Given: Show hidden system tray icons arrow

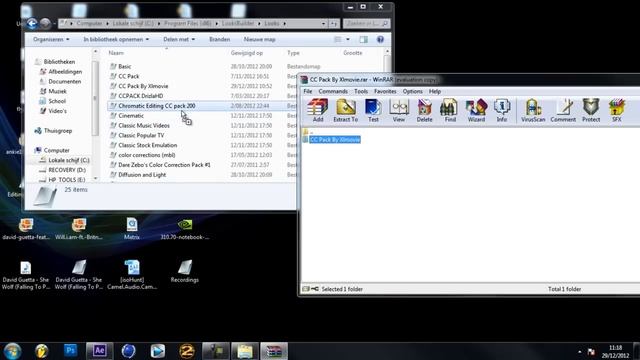Looking at the screenshot, I should click(x=580, y=351).
